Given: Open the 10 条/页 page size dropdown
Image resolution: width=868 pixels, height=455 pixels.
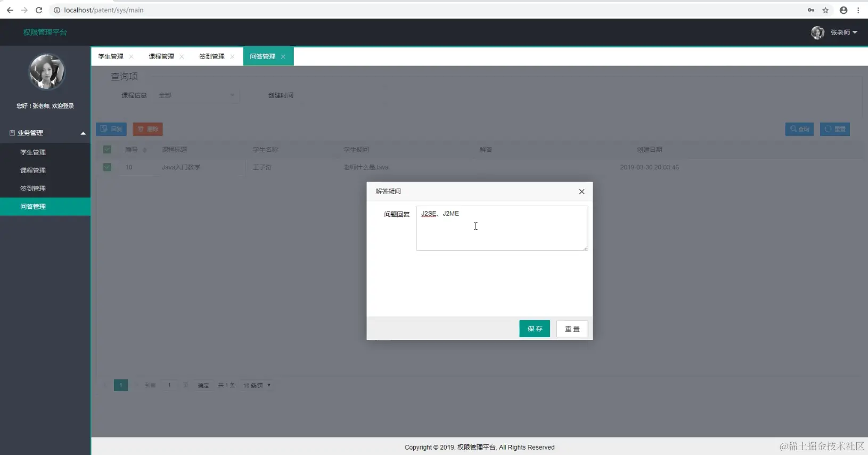Looking at the screenshot, I should pos(257,385).
